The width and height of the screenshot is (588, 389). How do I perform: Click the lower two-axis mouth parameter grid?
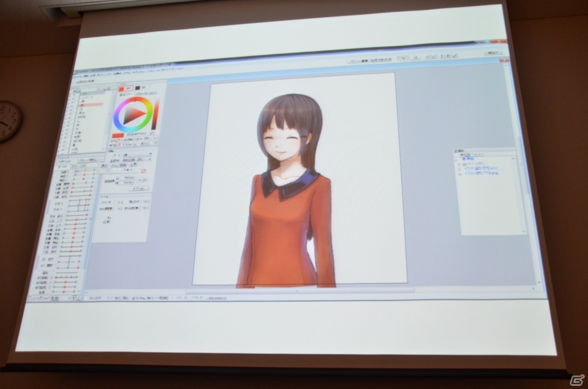(x=69, y=262)
